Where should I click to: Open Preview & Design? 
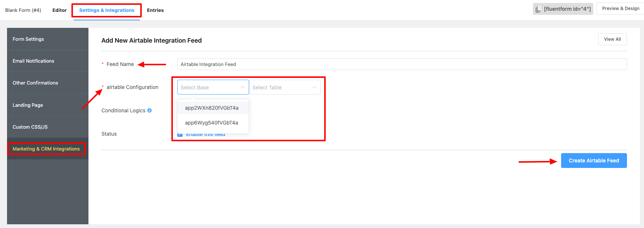click(620, 9)
